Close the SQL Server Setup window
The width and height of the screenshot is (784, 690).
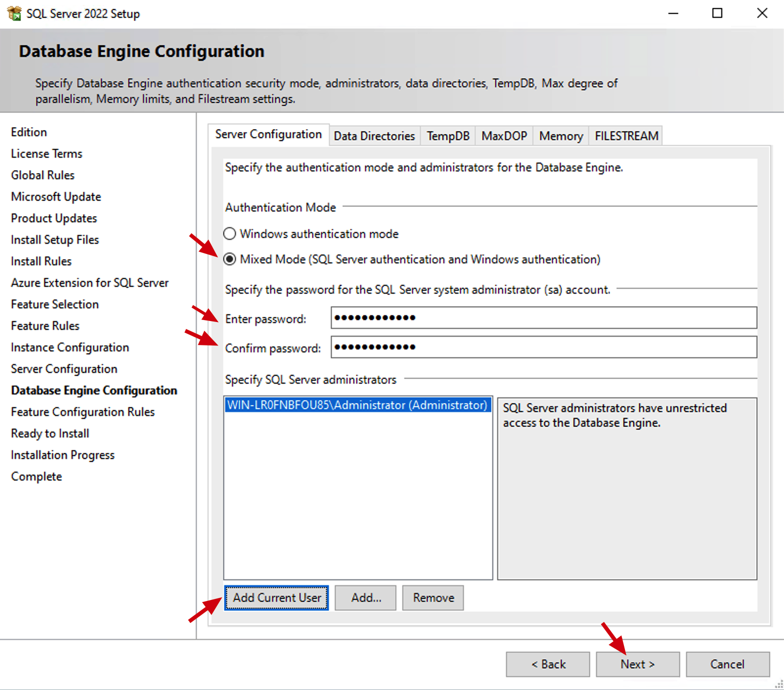(762, 14)
